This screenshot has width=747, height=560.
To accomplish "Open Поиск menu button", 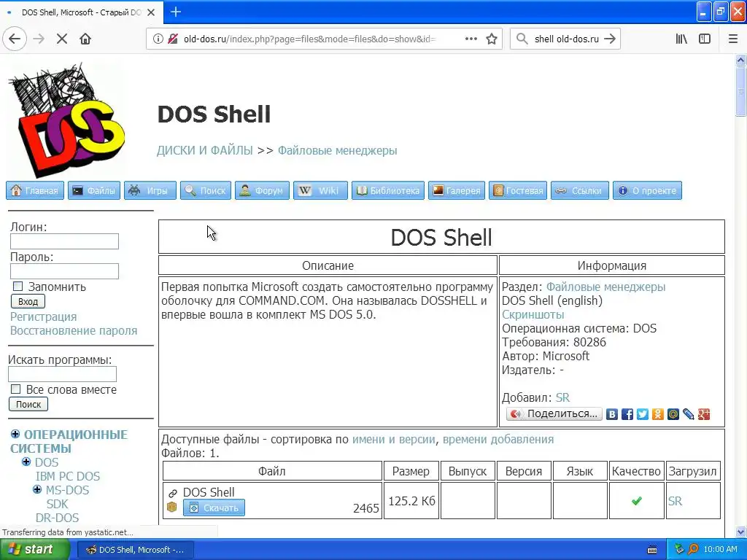I will 205,190.
